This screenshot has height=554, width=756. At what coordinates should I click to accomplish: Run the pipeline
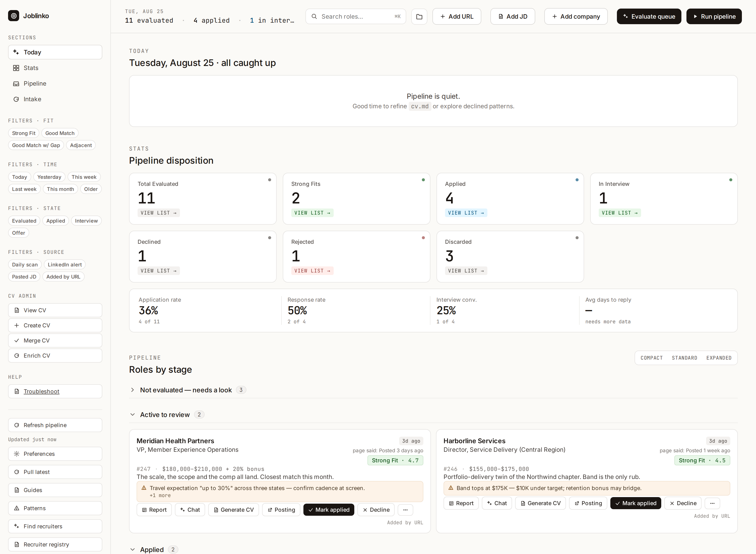pyautogui.click(x=714, y=16)
